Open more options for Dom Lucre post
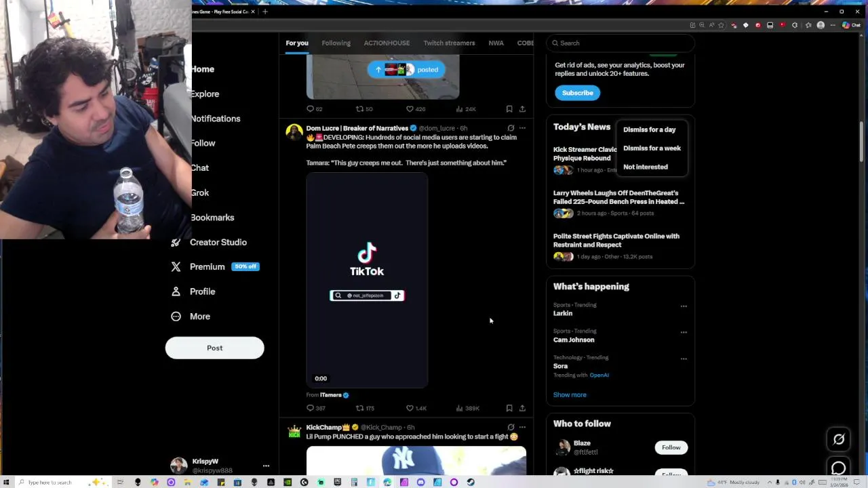 tap(522, 127)
